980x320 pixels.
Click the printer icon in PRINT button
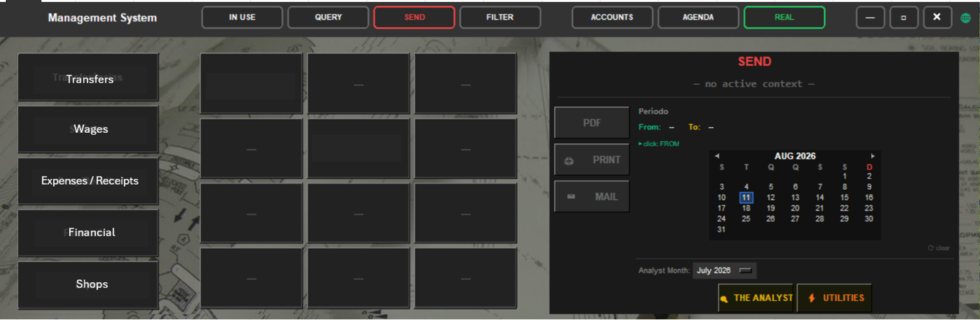click(569, 161)
